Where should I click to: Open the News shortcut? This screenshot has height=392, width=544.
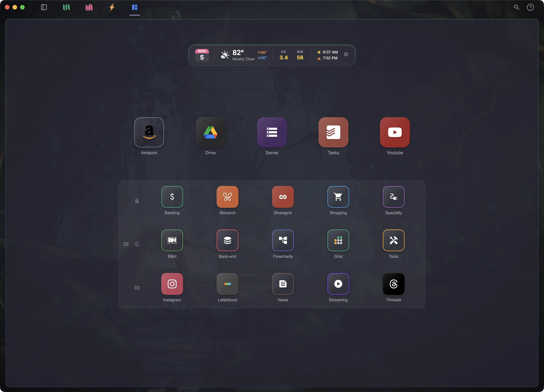tap(283, 284)
